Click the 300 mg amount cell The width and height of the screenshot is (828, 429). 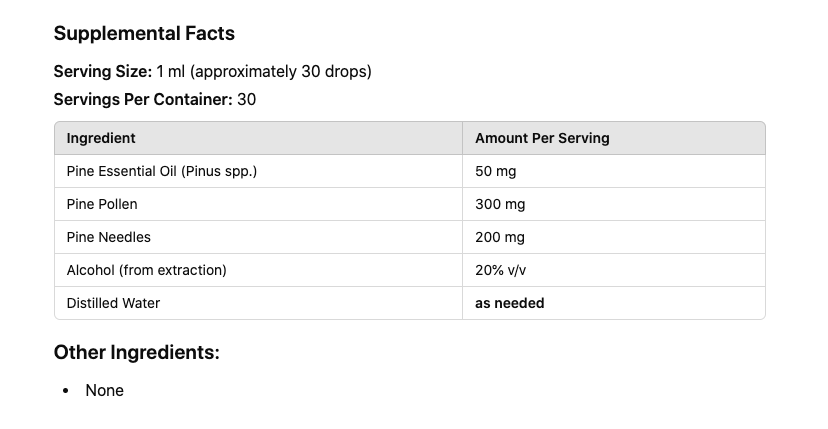click(500, 204)
